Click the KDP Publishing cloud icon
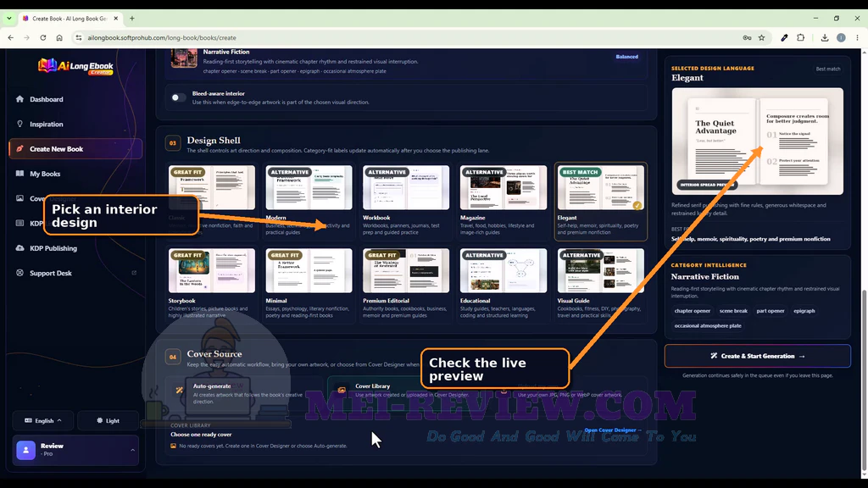The height and width of the screenshot is (488, 868). pos(20,248)
